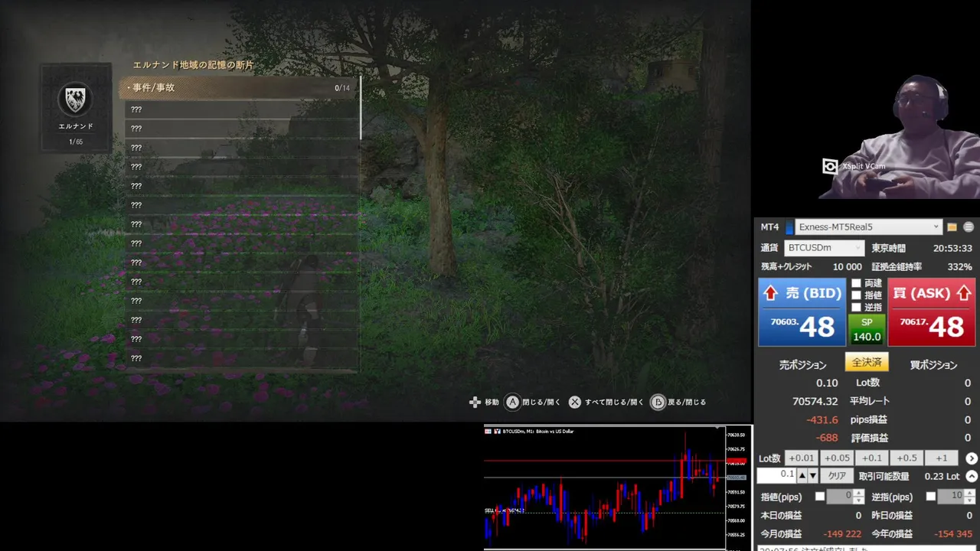Toggle the 逆指(pips) checkbox
Screen dimensions: 980x551
tap(931, 497)
